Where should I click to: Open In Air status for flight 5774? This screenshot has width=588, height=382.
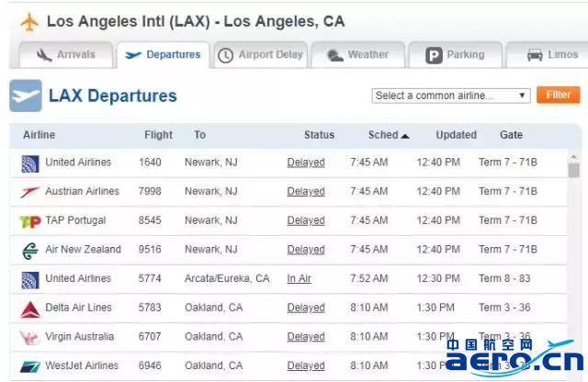(299, 278)
